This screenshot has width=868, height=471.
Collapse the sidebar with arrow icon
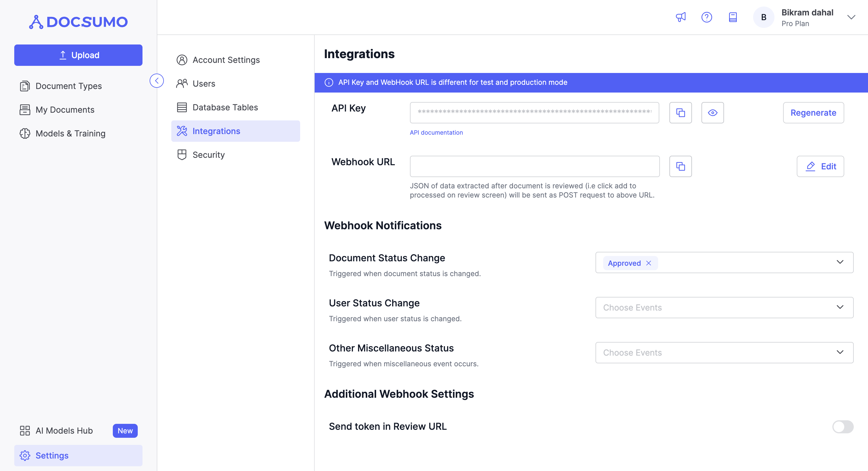[157, 81]
